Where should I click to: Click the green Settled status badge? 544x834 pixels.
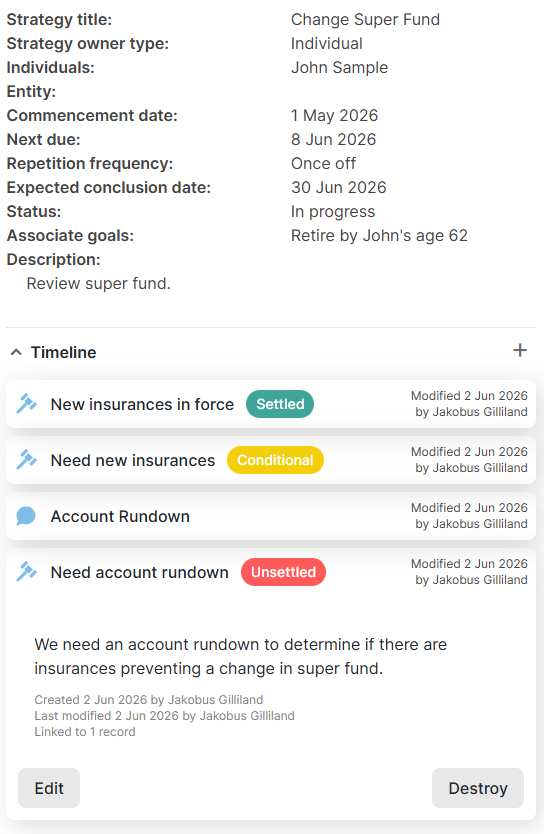tap(280, 404)
